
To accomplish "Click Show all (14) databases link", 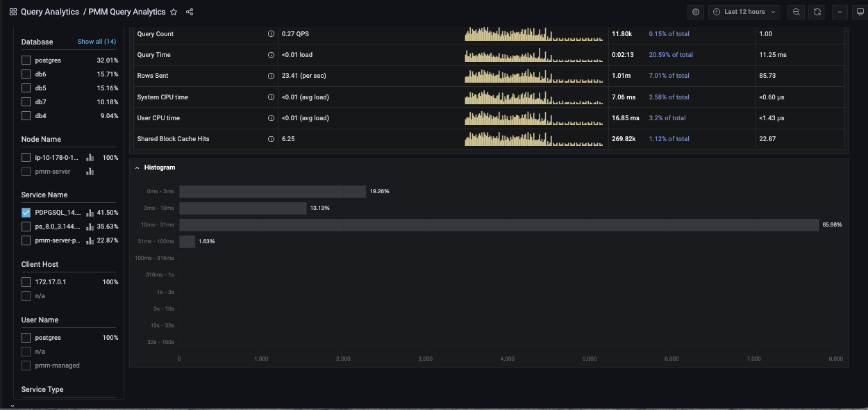I will 97,42.
